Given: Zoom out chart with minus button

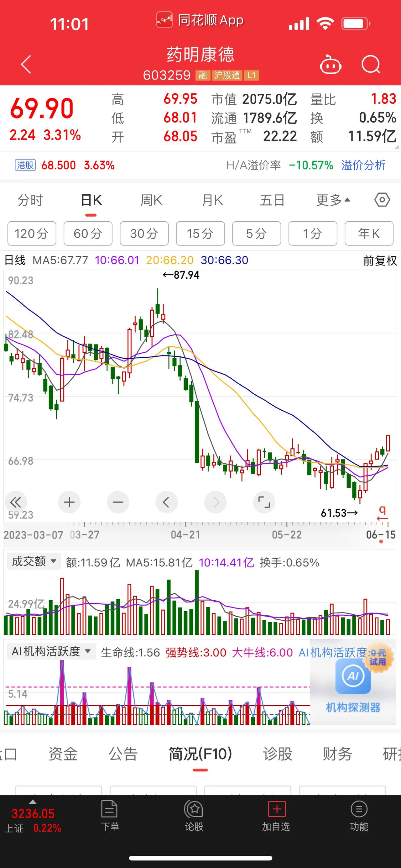Looking at the screenshot, I should point(118,502).
